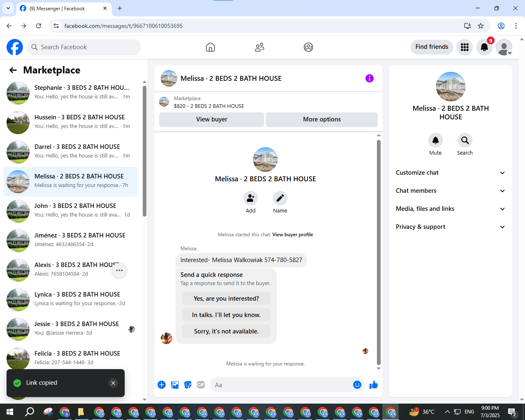Open the Groups icon in top navigation
This screenshot has width=525, height=420.
click(x=308, y=47)
